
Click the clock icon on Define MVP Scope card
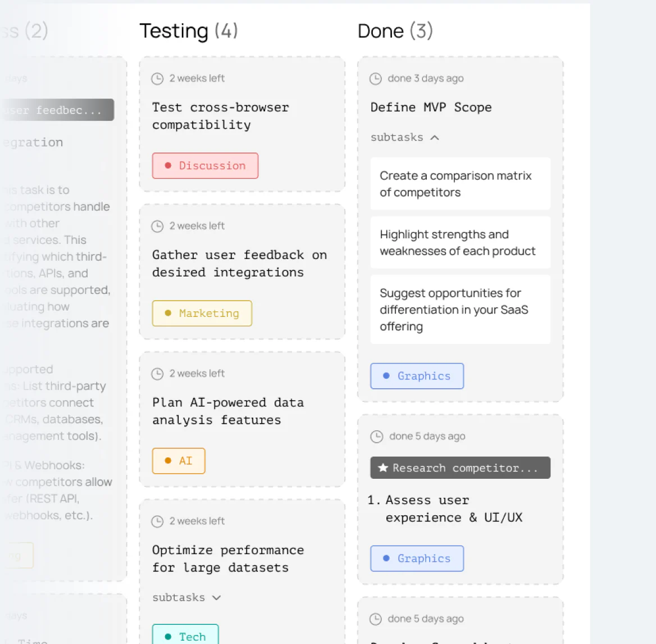coord(375,79)
